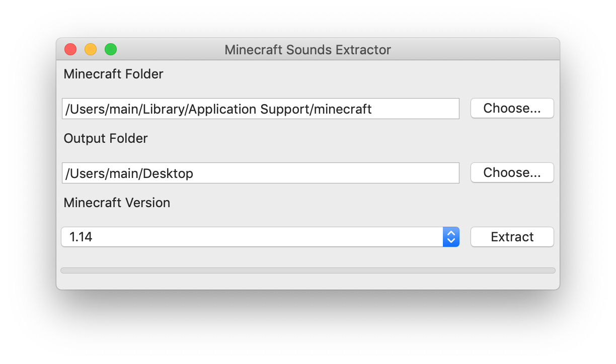The height and width of the screenshot is (364, 616).
Task: Click the Minecraft Version label
Action: point(117,203)
